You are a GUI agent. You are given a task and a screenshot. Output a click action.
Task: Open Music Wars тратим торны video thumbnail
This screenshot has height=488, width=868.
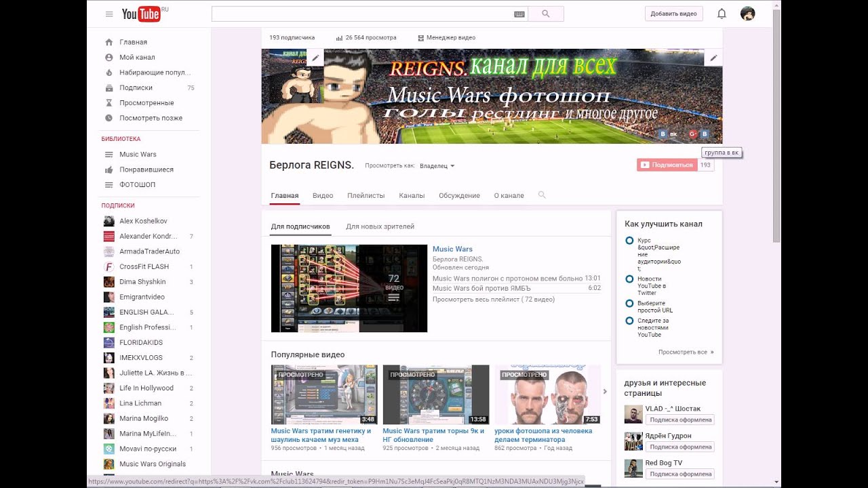(436, 394)
